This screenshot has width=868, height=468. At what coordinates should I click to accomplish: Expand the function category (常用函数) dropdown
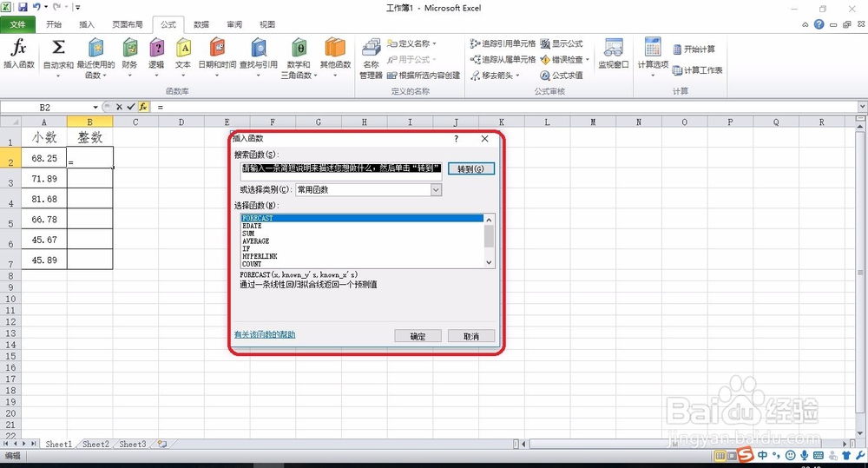click(x=437, y=190)
